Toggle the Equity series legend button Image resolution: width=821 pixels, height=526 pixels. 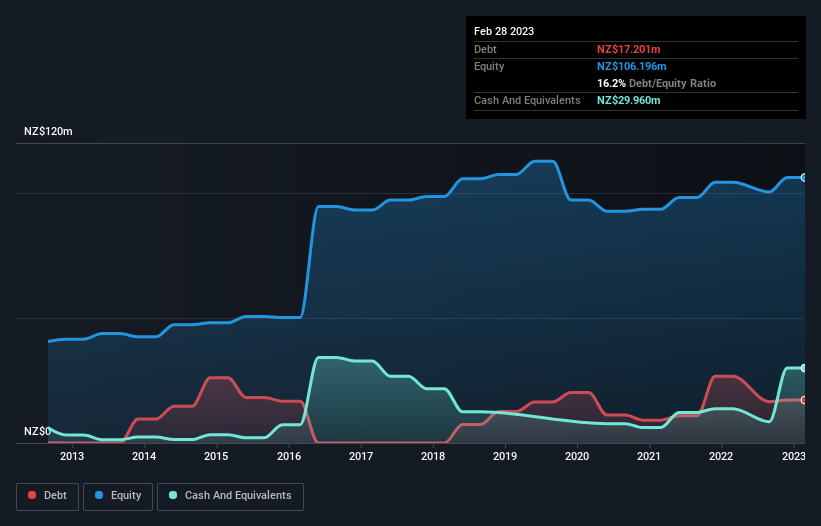tap(118, 496)
